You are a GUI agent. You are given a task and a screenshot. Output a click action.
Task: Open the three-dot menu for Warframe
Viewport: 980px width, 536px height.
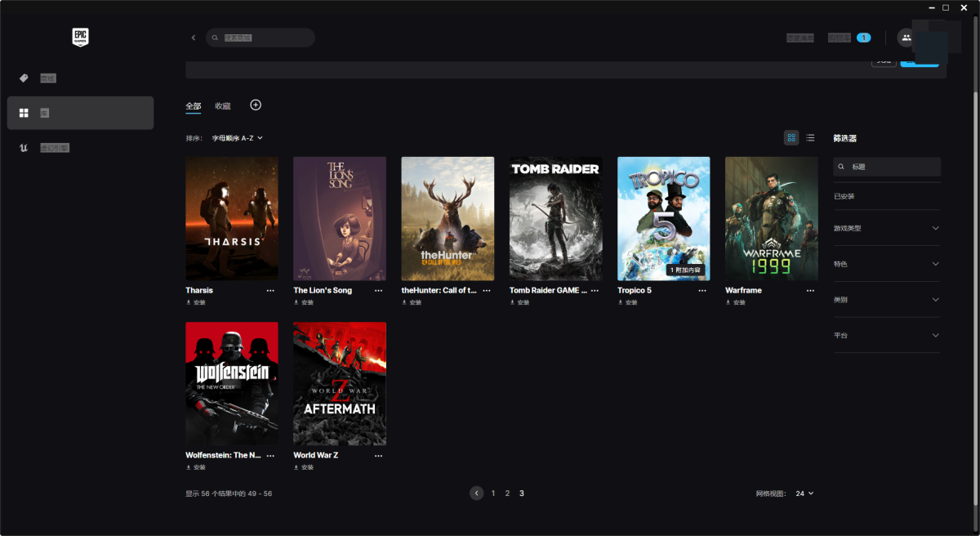click(x=810, y=290)
